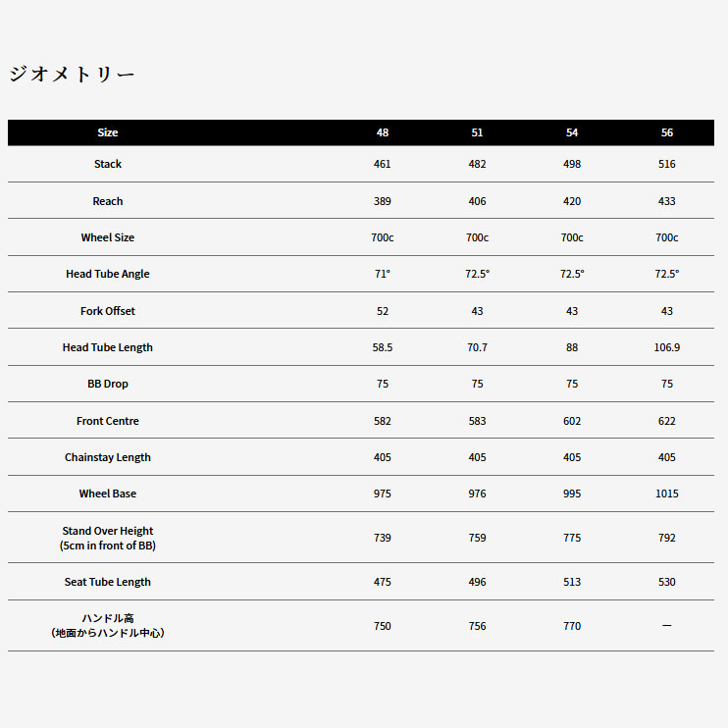Select the Fork Offset row label
Image resolution: width=728 pixels, height=728 pixels.
click(108, 311)
